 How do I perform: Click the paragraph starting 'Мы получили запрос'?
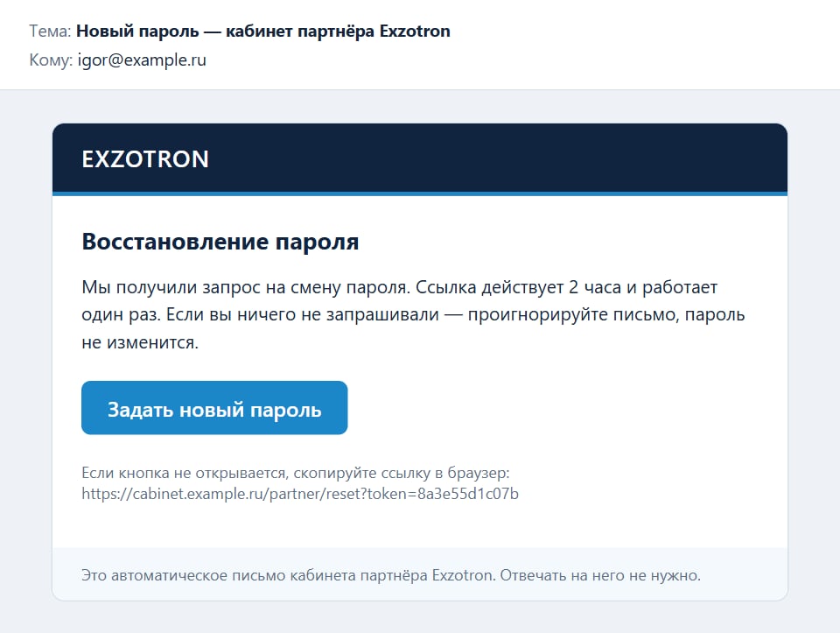413,314
